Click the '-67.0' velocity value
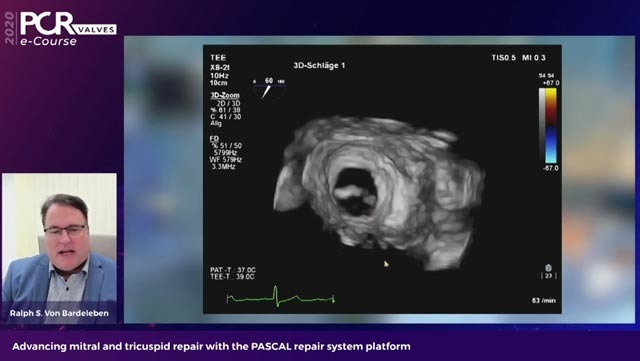 tap(551, 168)
